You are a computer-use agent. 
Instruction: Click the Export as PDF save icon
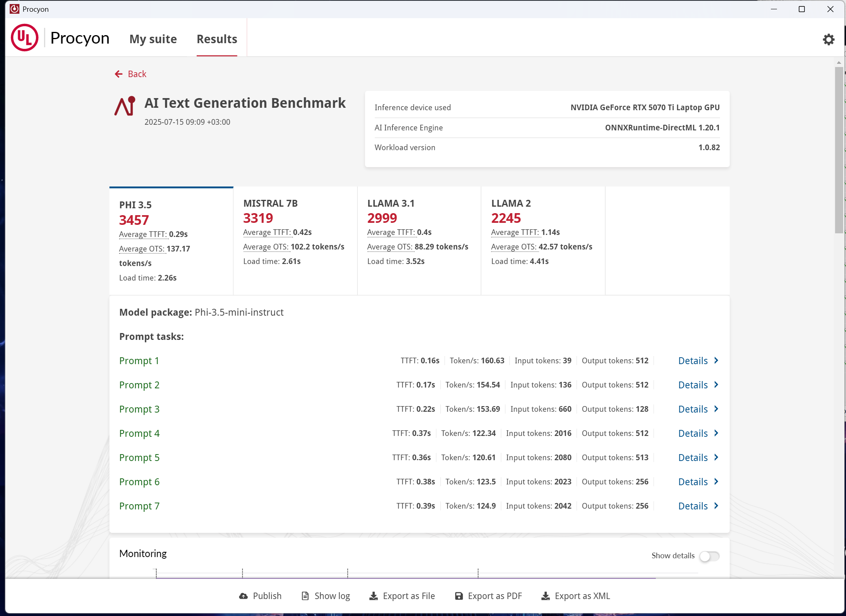click(459, 596)
